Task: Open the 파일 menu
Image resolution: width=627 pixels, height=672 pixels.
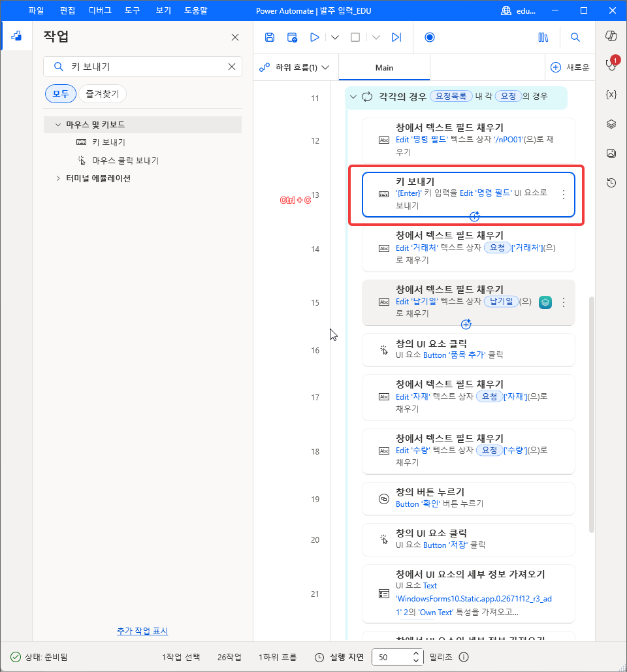Action: coord(36,10)
